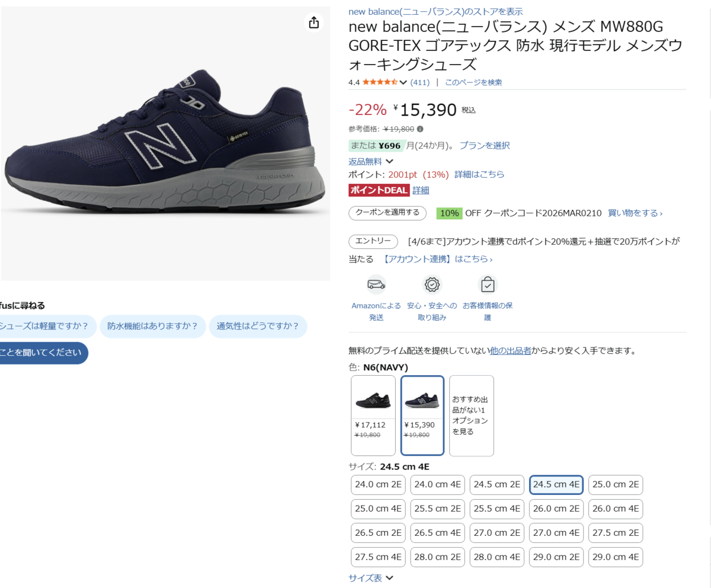Click the main navy shoe product image

pyautogui.click(x=165, y=142)
